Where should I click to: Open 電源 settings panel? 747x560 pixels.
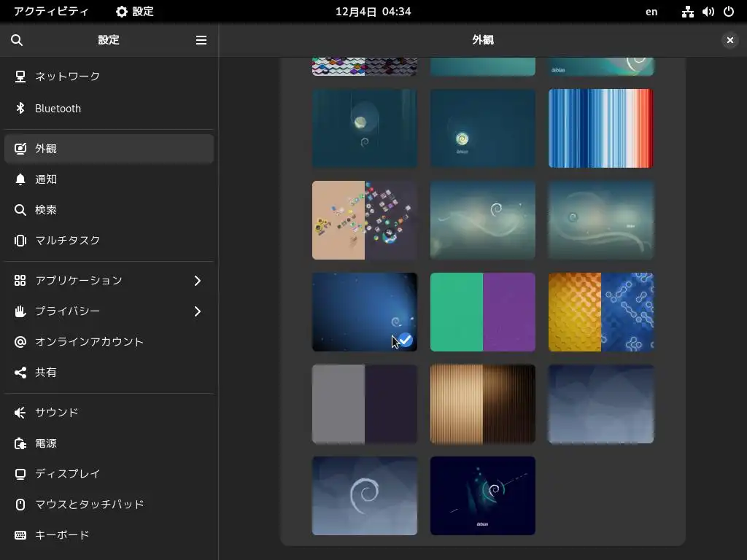point(109,443)
